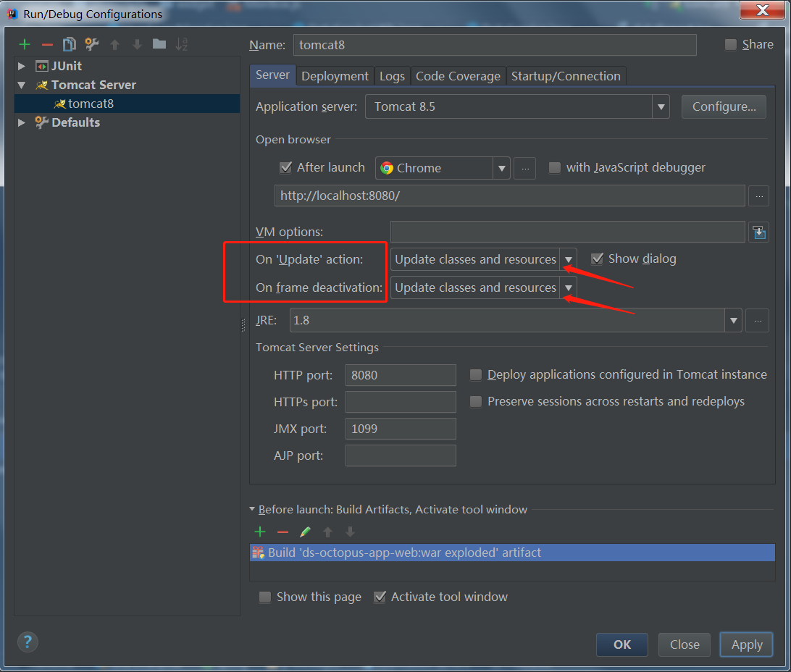791x672 pixels.
Task: Add before-launch task with green plus
Action: click(260, 532)
